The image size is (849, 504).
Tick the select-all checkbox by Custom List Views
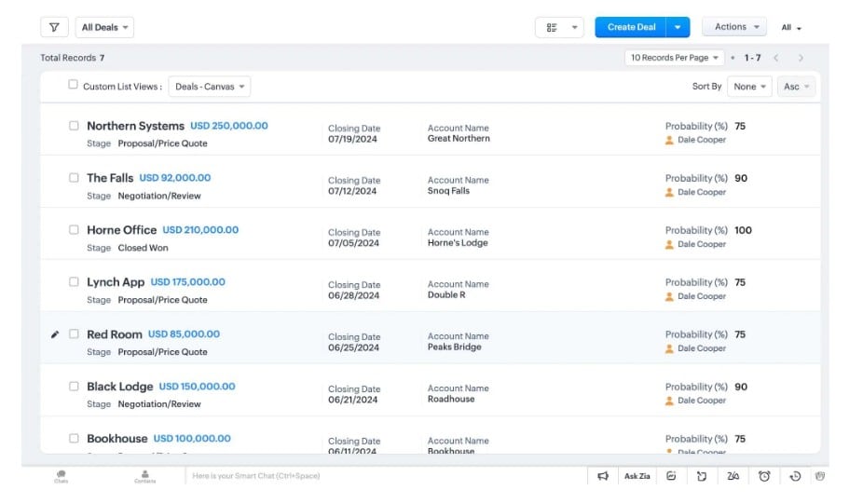tap(73, 85)
